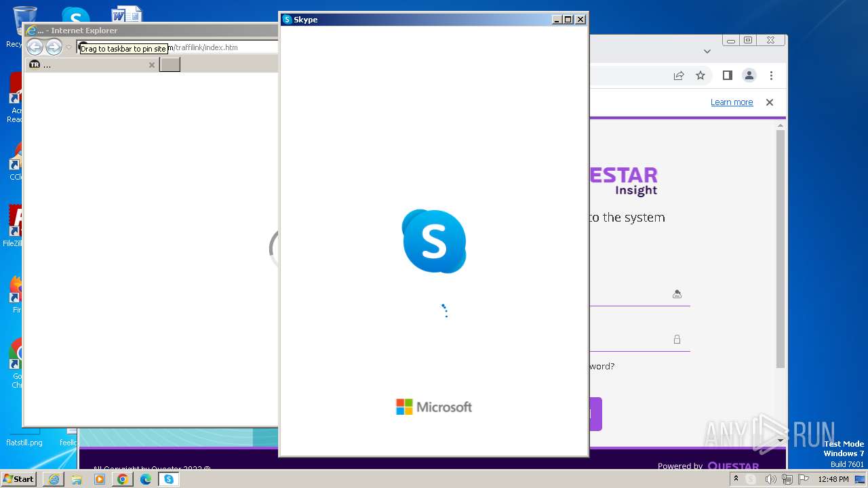Image resolution: width=868 pixels, height=488 pixels.
Task: Click the Skype tray icon
Action: pos(751,479)
